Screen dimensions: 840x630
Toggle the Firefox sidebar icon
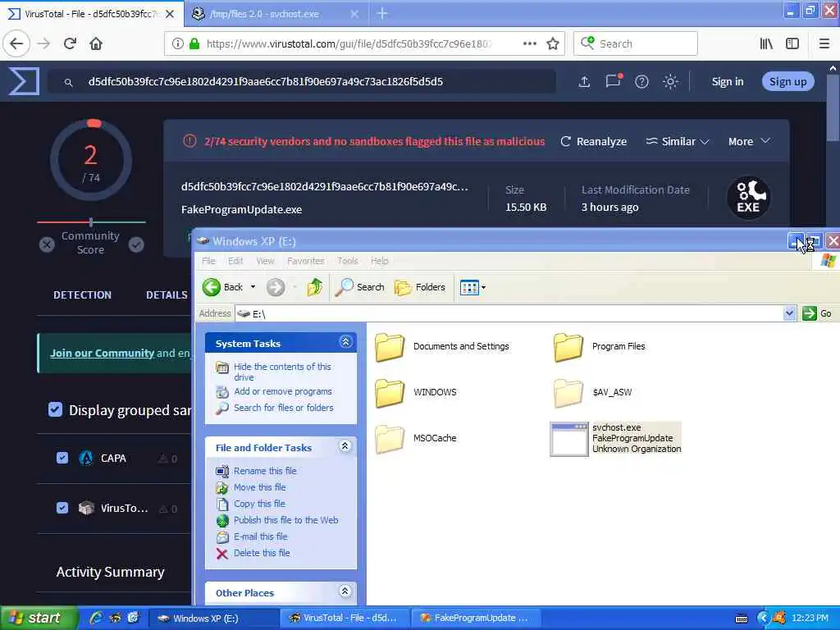[x=792, y=43]
